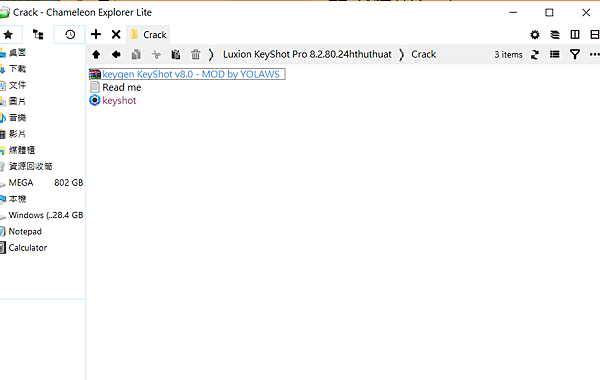
Task: Open 文件 documents in sidebar
Action: click(x=17, y=85)
